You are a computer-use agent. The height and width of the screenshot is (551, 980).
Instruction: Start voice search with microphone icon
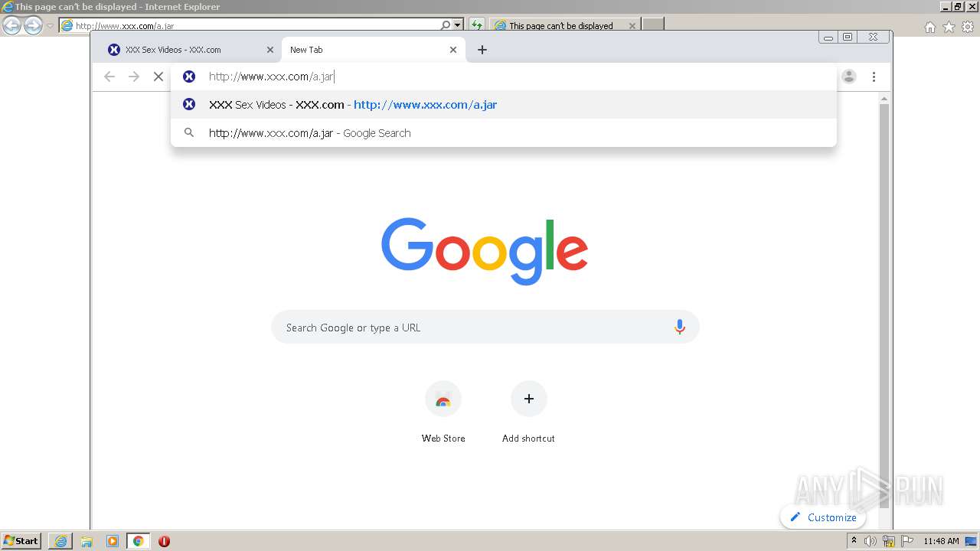pos(679,328)
